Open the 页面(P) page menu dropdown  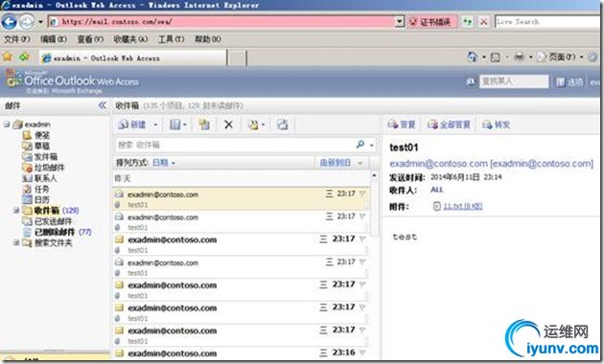[x=566, y=57]
